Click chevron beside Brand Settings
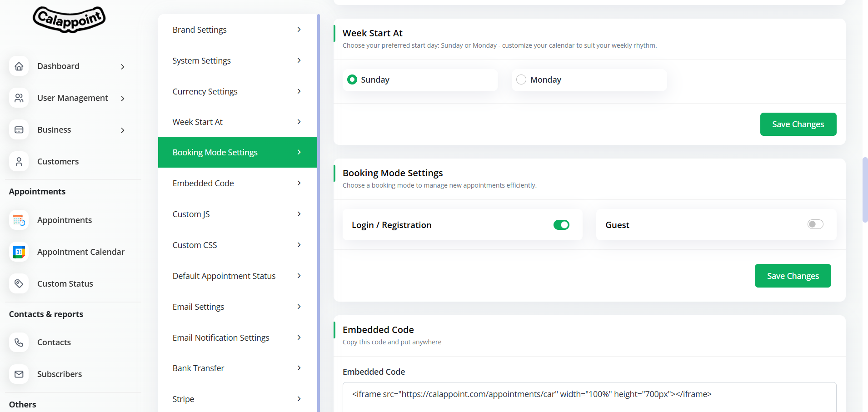Viewport: 868px width, 412px height. [299, 30]
